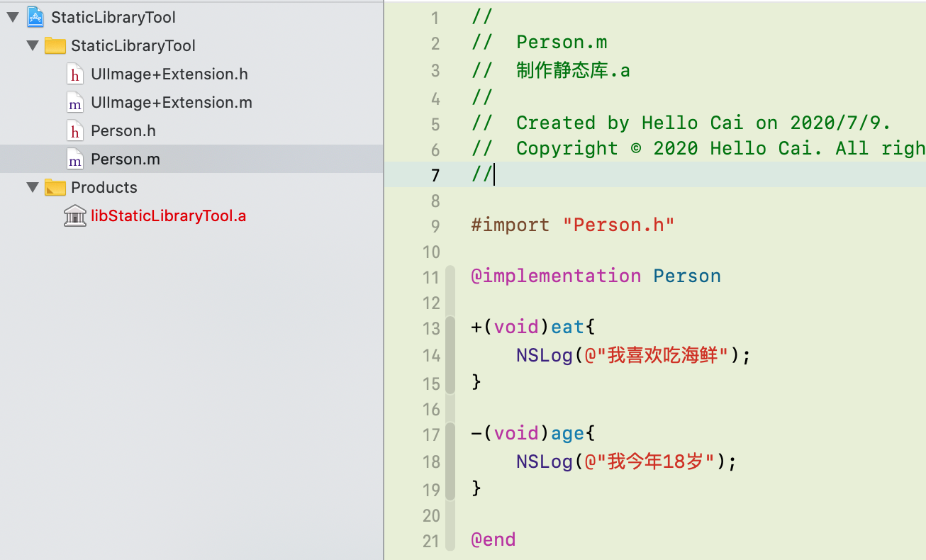This screenshot has height=560, width=926.
Task: Click the @implementation keyword
Action: coord(557,276)
